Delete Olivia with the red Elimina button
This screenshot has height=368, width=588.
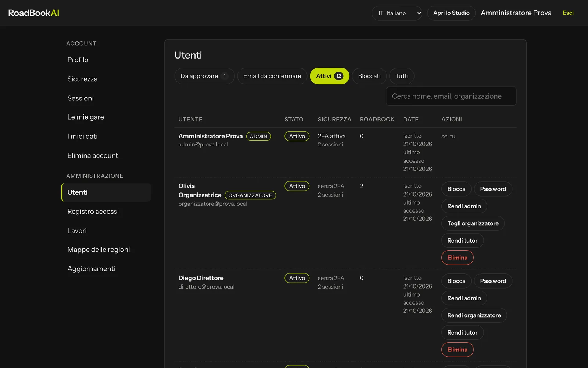[x=457, y=258]
